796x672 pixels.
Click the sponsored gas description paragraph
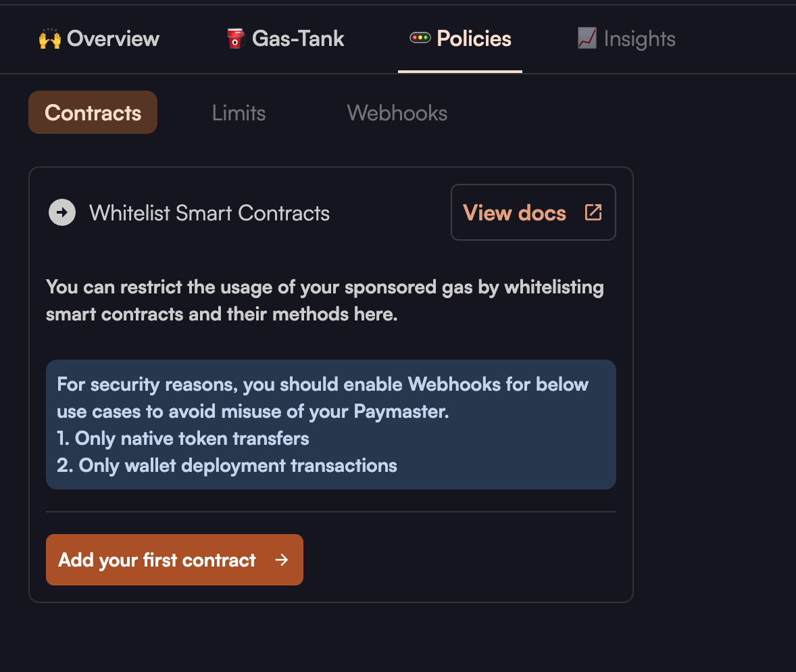click(x=325, y=301)
